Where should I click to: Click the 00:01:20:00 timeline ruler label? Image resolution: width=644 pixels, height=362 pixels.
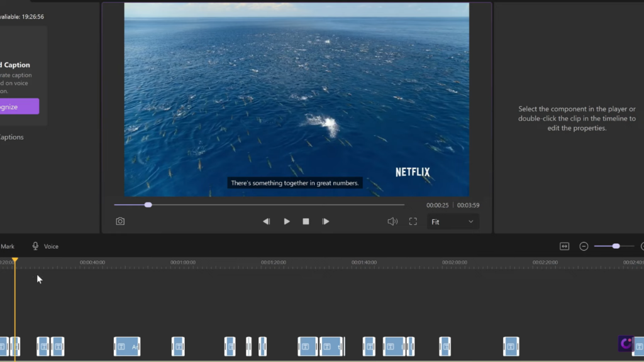click(274, 262)
